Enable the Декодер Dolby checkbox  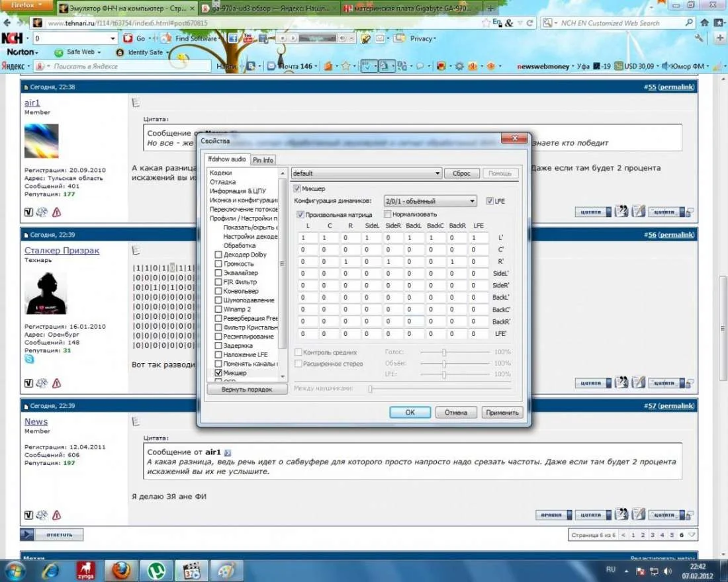pyautogui.click(x=218, y=255)
